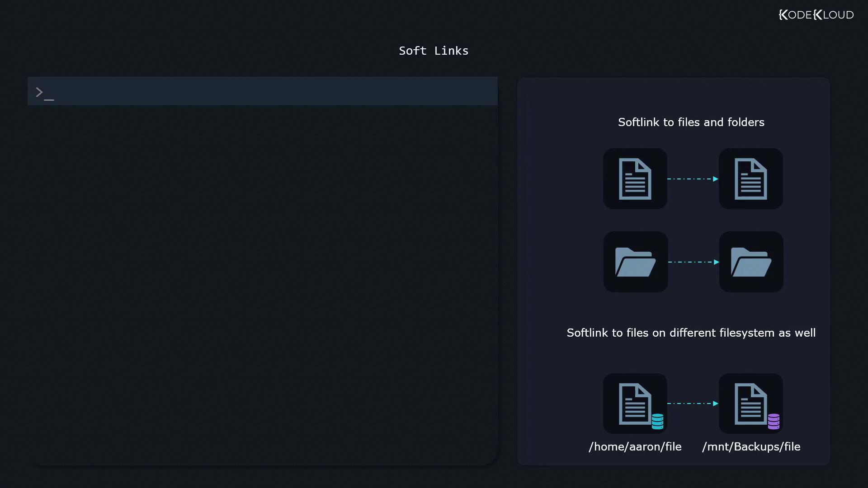Click the 'different filesystem as well' heading
Viewport: 868px width, 488px height.
click(691, 333)
